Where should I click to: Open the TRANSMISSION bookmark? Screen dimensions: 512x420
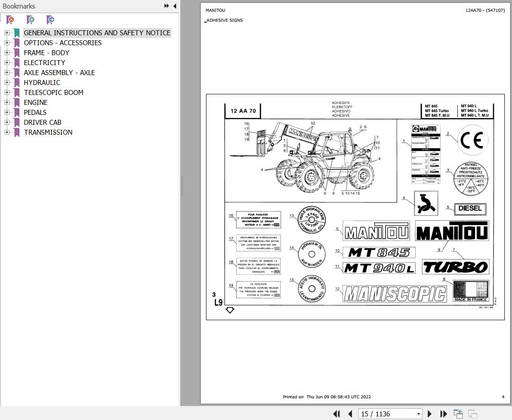click(x=48, y=132)
